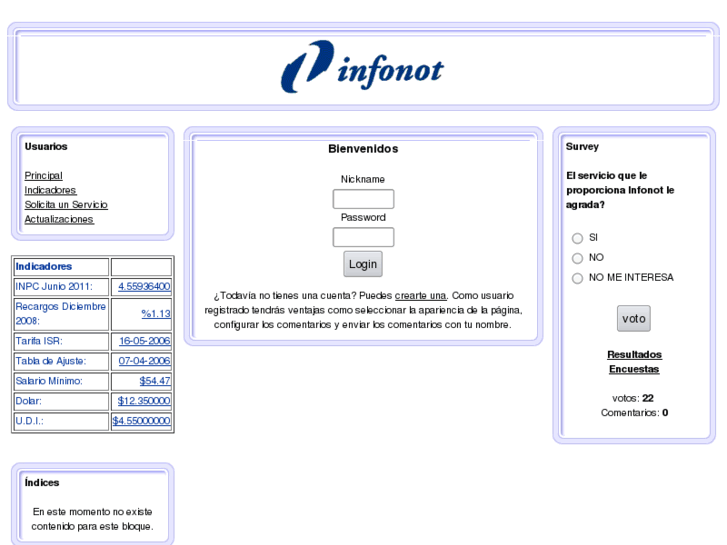Screen dimensions: 727x545
Task: Click the 'INPC Junio 2011:' label
Action: (54, 287)
